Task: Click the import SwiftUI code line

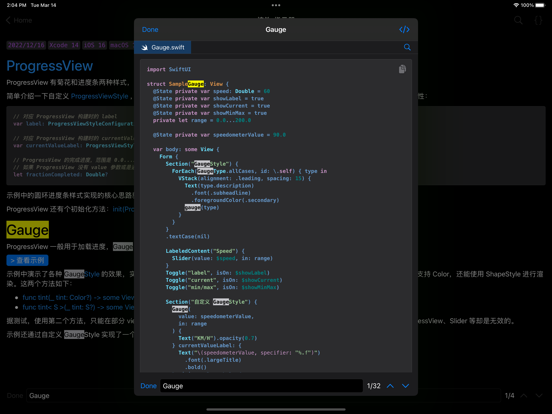Action: coord(169,69)
